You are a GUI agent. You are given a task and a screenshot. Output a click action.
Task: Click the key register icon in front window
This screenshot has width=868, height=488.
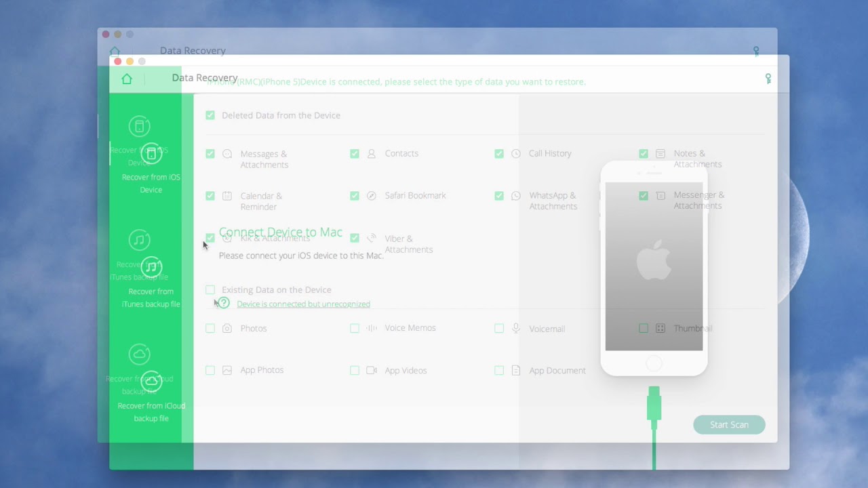point(768,79)
